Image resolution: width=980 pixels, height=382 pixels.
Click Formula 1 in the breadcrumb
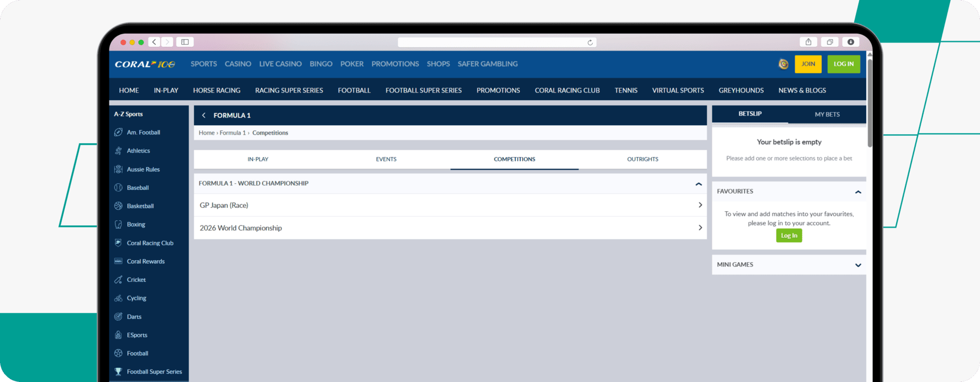[x=232, y=133]
